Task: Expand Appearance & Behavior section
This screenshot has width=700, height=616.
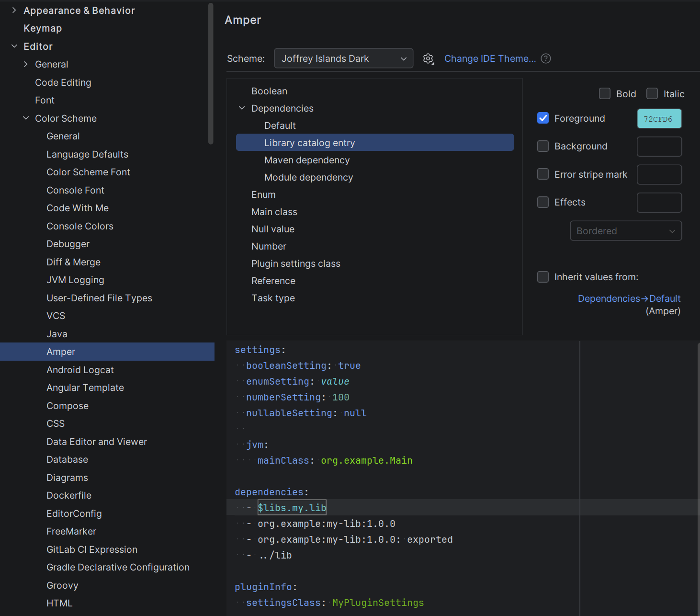Action: pyautogui.click(x=14, y=11)
